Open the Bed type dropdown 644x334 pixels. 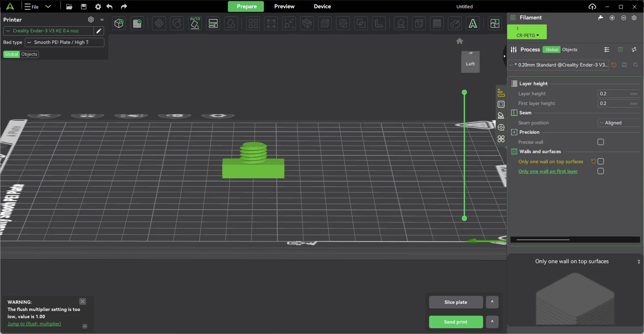(x=64, y=42)
